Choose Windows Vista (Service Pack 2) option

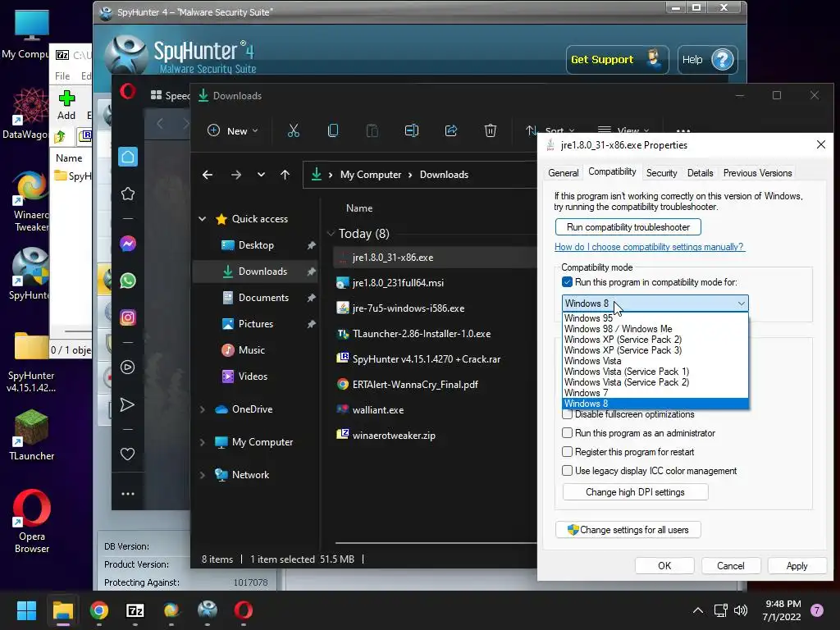point(655,382)
